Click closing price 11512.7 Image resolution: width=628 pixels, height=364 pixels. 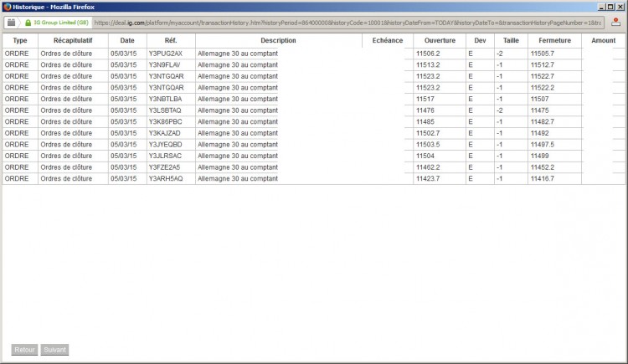click(x=543, y=65)
